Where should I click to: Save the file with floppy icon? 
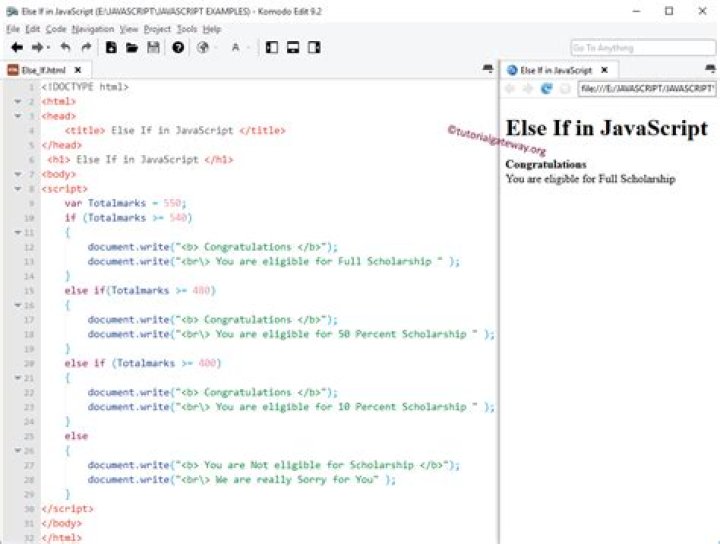pyautogui.click(x=153, y=47)
